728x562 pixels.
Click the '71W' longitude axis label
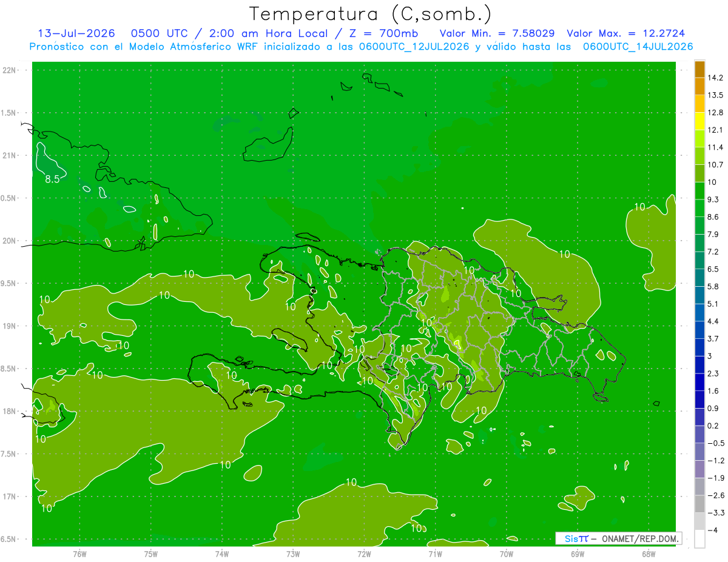pyautogui.click(x=435, y=554)
